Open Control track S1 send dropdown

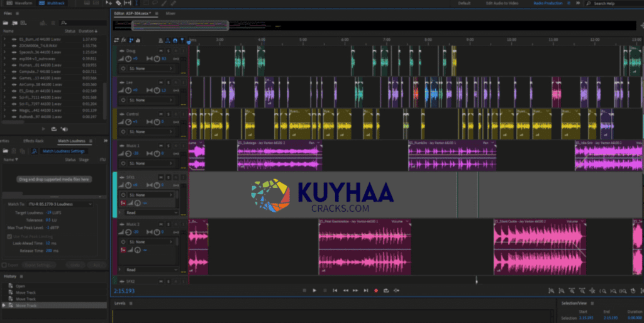click(151, 132)
